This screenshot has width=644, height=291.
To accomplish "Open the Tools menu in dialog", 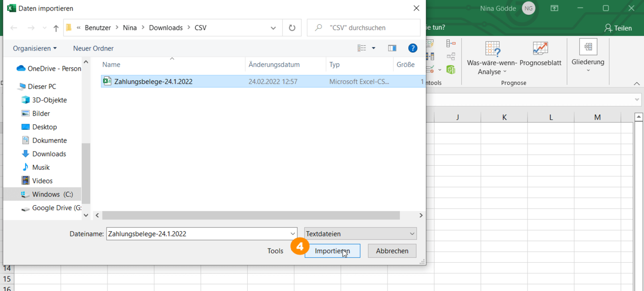I will click(276, 251).
